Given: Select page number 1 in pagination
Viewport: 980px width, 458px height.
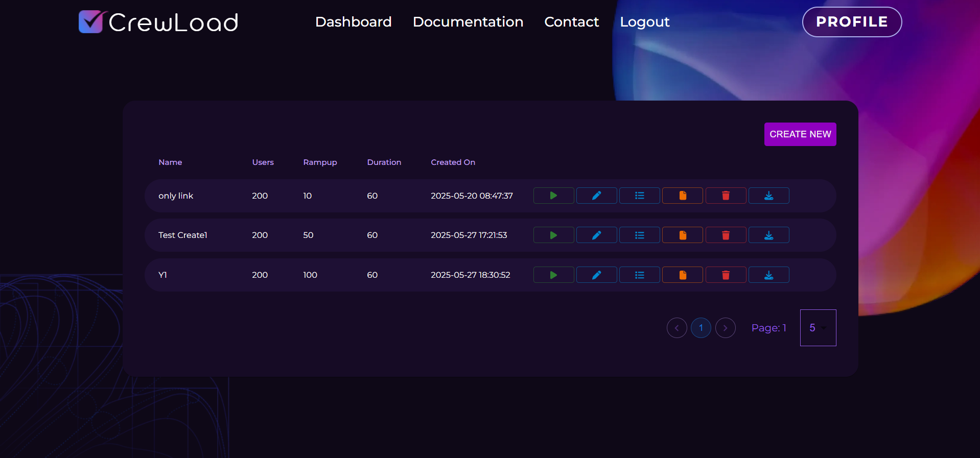Looking at the screenshot, I should (701, 328).
